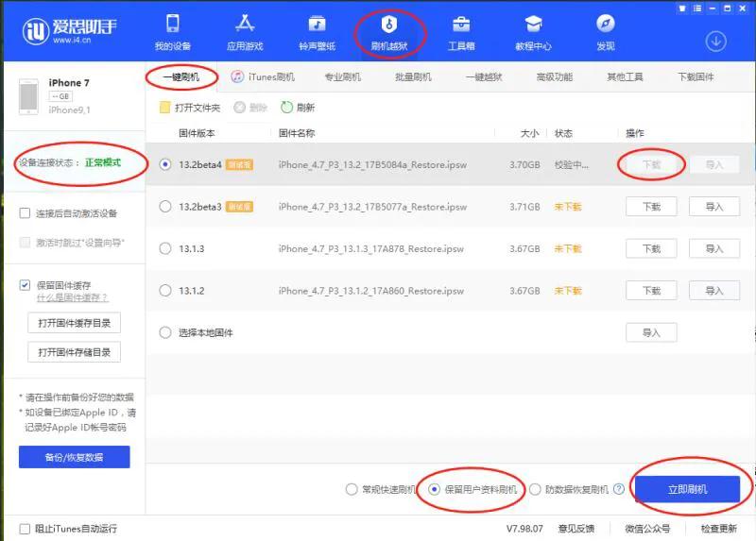Import a local firmware file
Screen dimensions: 756x541
tap(651, 332)
